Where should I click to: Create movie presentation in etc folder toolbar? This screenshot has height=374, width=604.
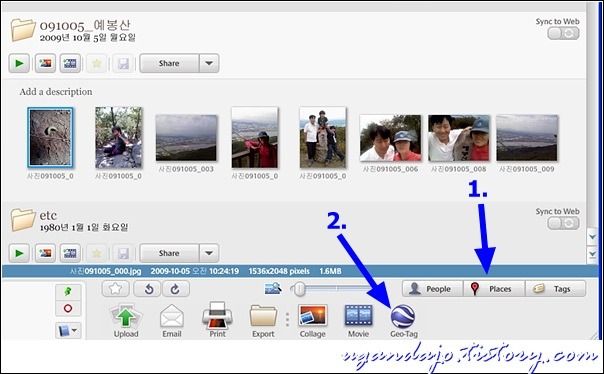click(x=70, y=253)
